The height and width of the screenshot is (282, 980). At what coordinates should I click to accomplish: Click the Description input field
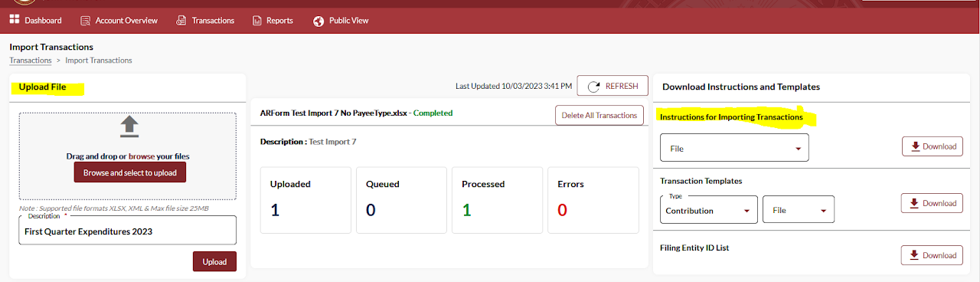click(127, 230)
